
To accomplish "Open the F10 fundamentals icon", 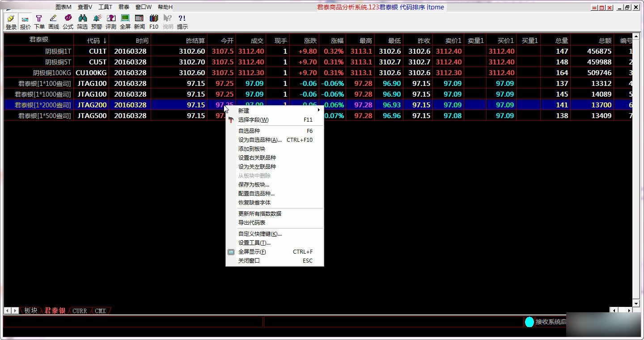I will [x=153, y=21].
